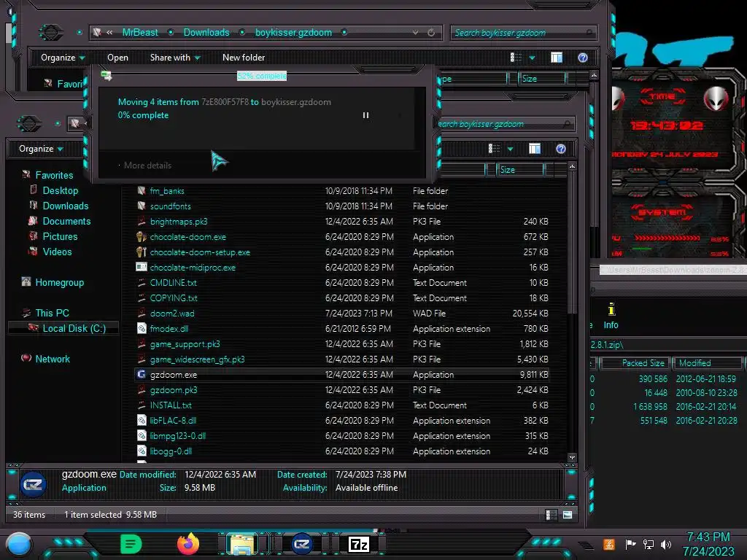The height and width of the screenshot is (560, 747).
Task: Expand More details in move dialog
Action: [147, 166]
